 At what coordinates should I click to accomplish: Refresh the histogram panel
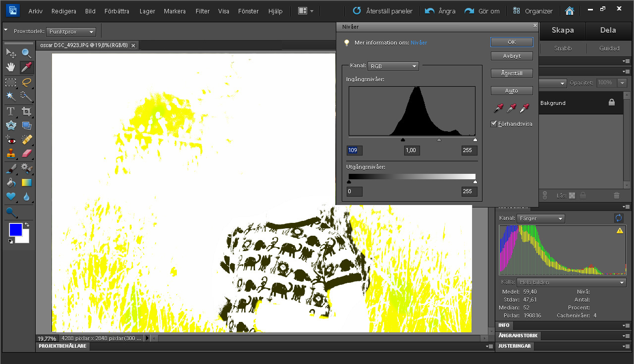click(x=619, y=218)
